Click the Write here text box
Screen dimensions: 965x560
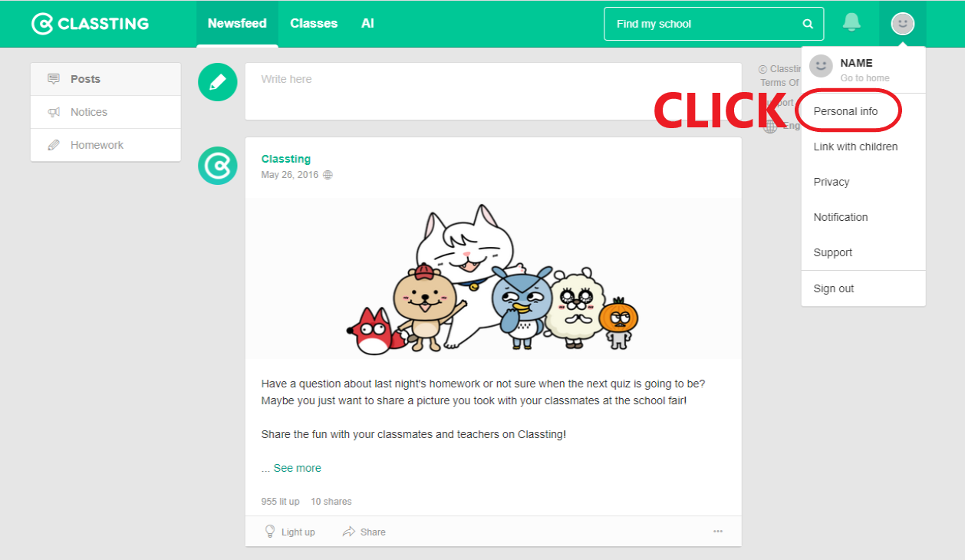493,91
